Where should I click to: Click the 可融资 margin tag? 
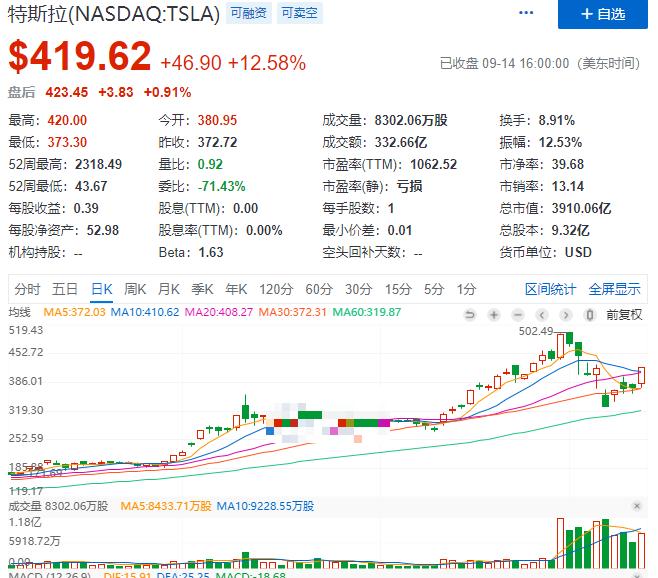coord(249,13)
